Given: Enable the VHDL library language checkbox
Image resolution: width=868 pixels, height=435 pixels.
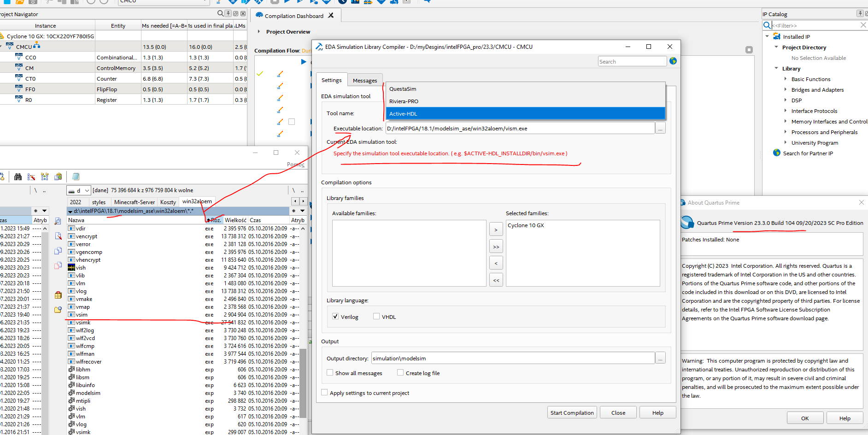Looking at the screenshot, I should (376, 317).
